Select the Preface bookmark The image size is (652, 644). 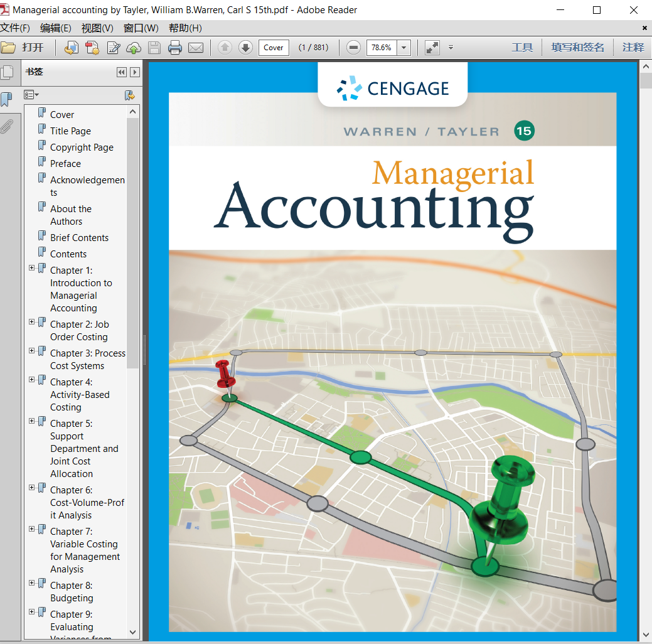pos(65,163)
